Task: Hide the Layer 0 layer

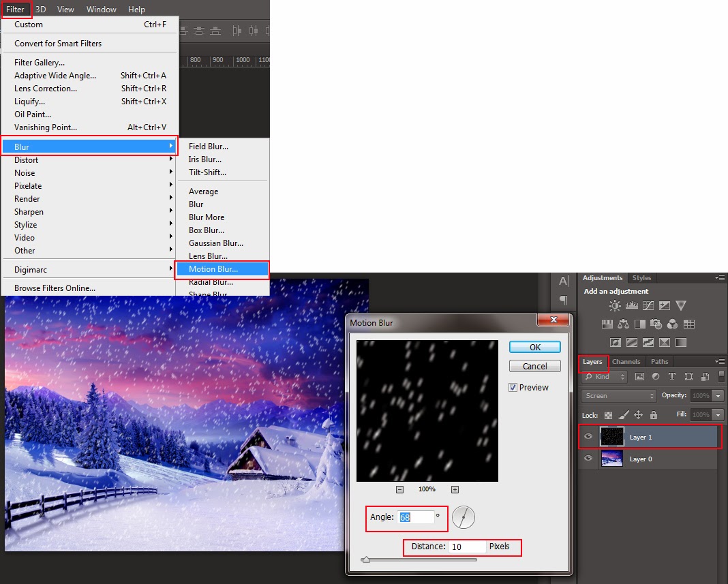Action: tap(589, 459)
